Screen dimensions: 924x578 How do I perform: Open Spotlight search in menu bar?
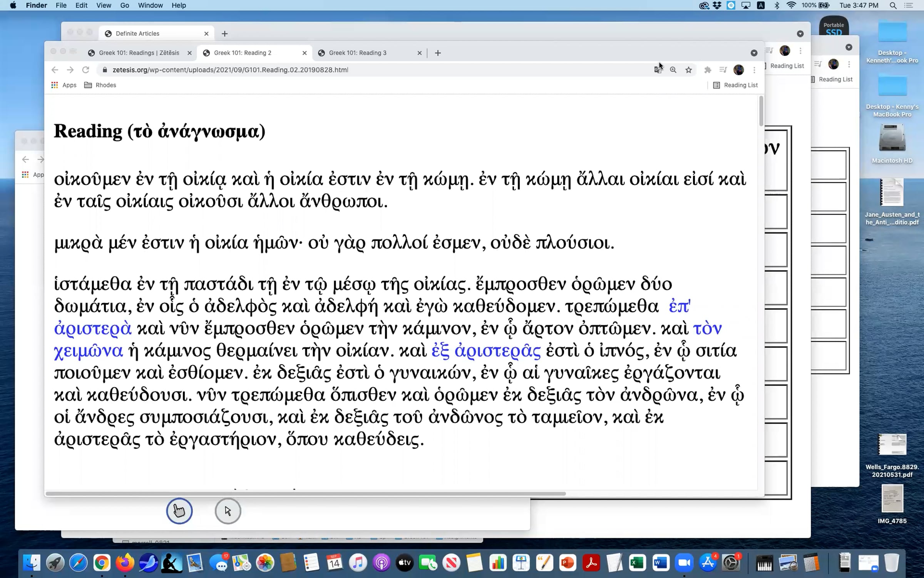point(893,5)
